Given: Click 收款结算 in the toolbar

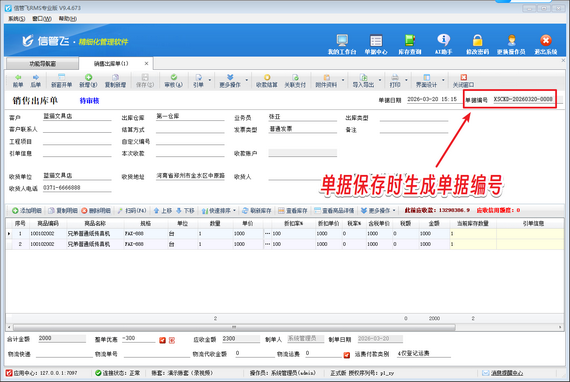Looking at the screenshot, I should 267,81.
